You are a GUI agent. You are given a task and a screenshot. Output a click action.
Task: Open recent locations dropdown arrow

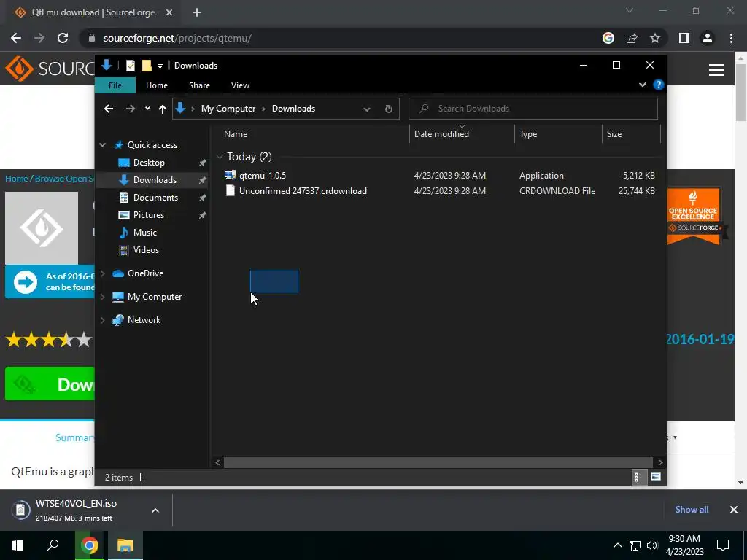coord(147,109)
